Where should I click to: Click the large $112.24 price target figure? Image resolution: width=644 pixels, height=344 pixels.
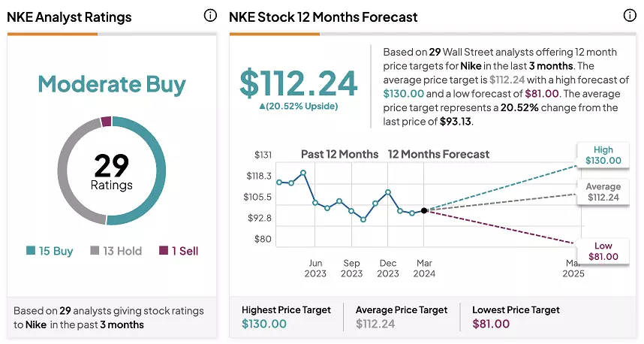coord(299,83)
